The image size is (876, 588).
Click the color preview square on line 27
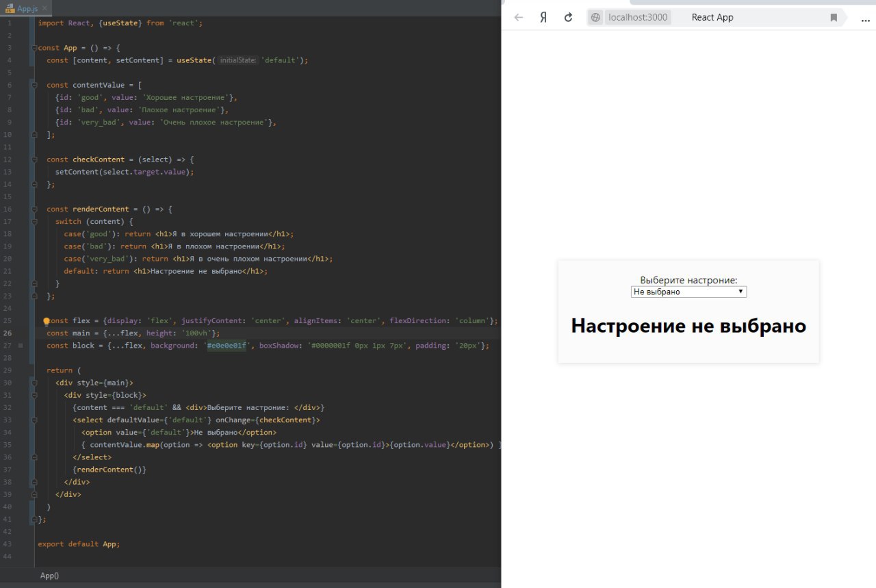pos(21,346)
